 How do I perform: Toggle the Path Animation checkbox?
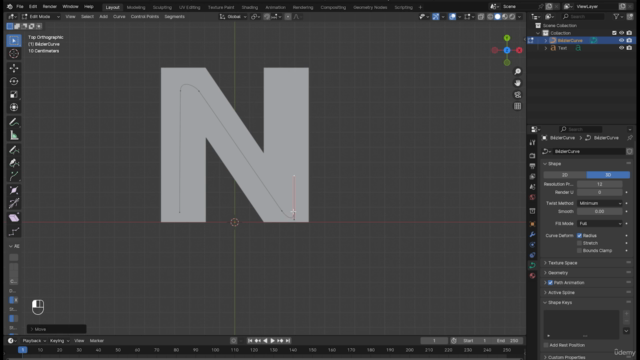click(550, 283)
